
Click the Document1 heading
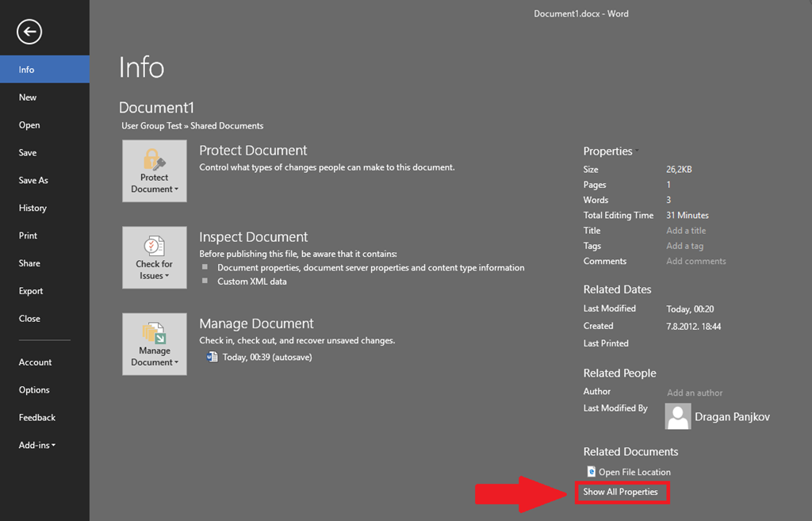coord(156,107)
